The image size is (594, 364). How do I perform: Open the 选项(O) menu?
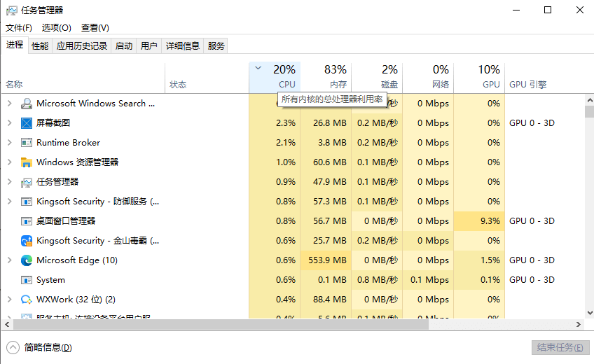[x=57, y=27]
